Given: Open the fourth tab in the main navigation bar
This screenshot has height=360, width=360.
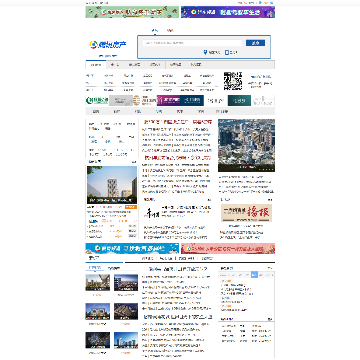Looking at the screenshot, I should (x=155, y=65).
